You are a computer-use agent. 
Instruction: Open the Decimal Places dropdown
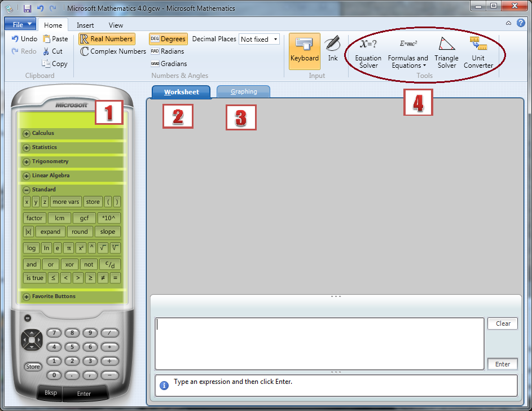259,40
